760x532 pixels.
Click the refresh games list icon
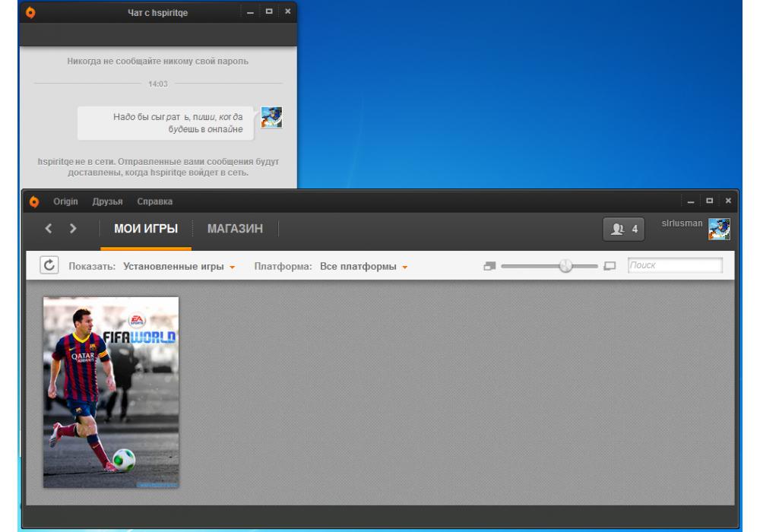coord(49,265)
